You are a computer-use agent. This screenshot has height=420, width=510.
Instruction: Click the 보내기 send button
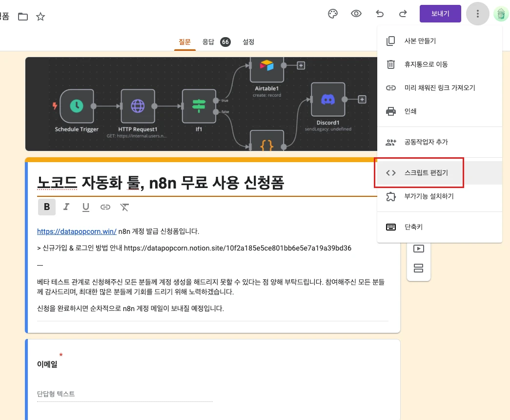click(x=440, y=14)
